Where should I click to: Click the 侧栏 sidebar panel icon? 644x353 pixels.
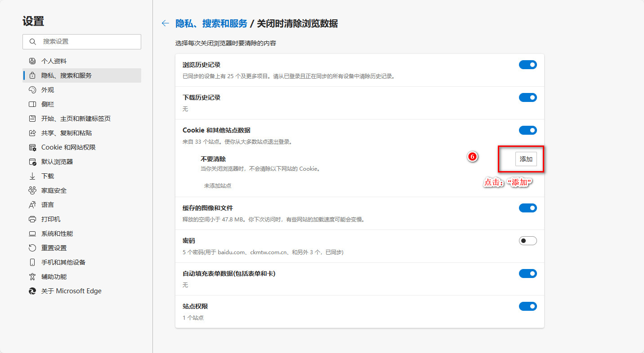click(32, 104)
